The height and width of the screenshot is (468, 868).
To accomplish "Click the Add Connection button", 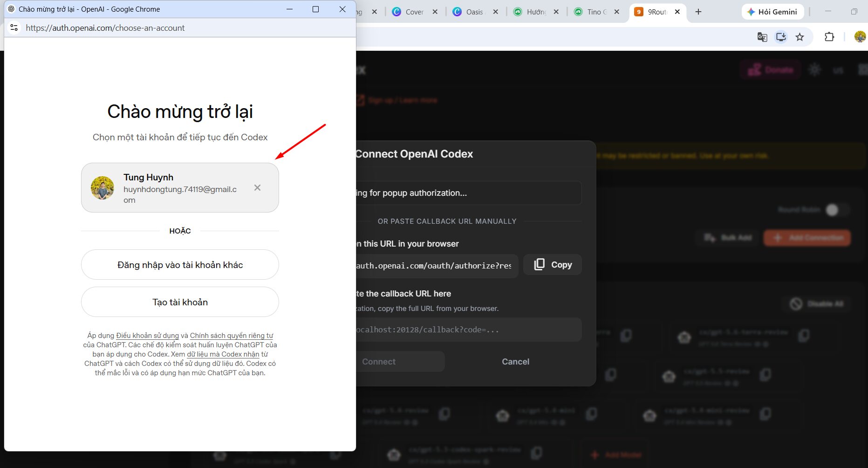I will tap(807, 238).
